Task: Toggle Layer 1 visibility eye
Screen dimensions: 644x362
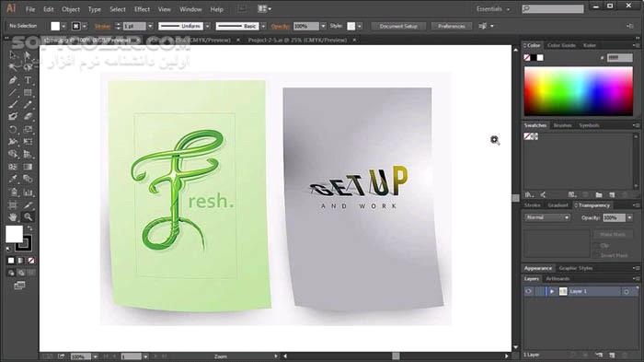Action: pyautogui.click(x=529, y=291)
